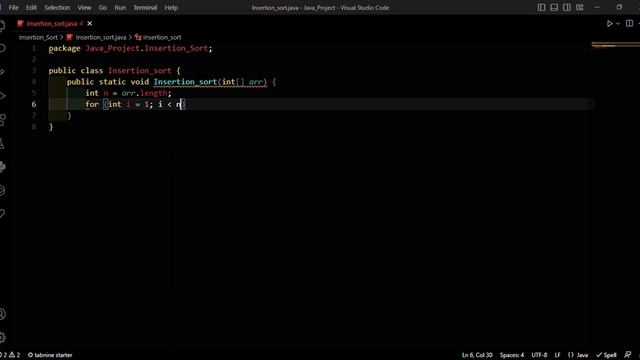Open the Extensions view
Screen dimensions: 640x360
[x=2, y=120]
